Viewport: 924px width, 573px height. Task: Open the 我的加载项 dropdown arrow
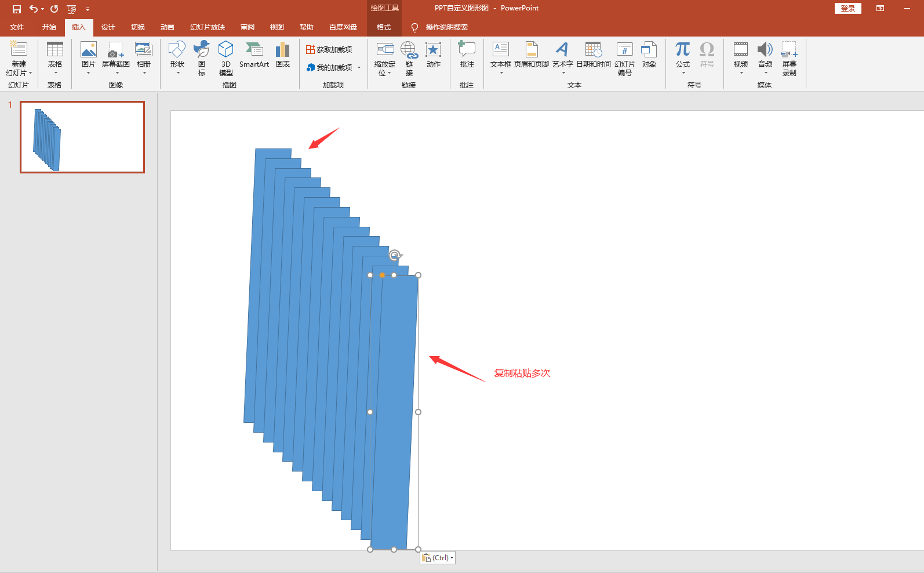tap(359, 68)
